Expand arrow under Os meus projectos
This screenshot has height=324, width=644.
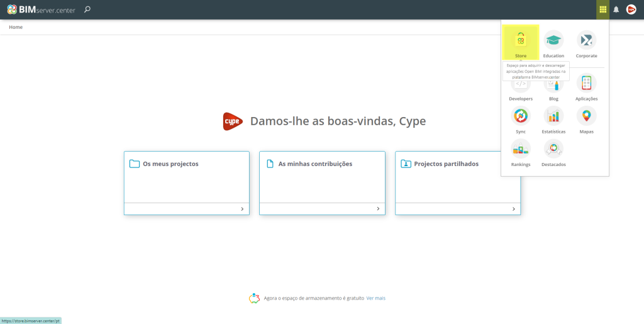tap(242, 209)
